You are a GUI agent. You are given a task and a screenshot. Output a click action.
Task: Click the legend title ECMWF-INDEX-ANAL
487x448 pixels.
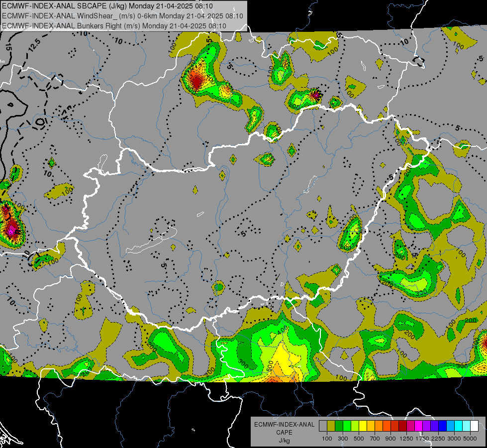click(284, 425)
